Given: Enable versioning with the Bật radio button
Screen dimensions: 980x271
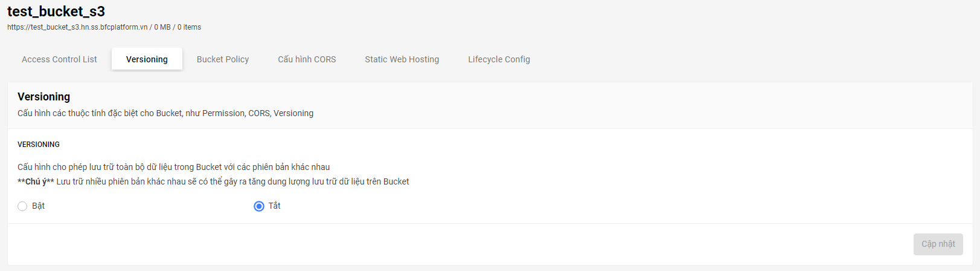Looking at the screenshot, I should tap(22, 206).
